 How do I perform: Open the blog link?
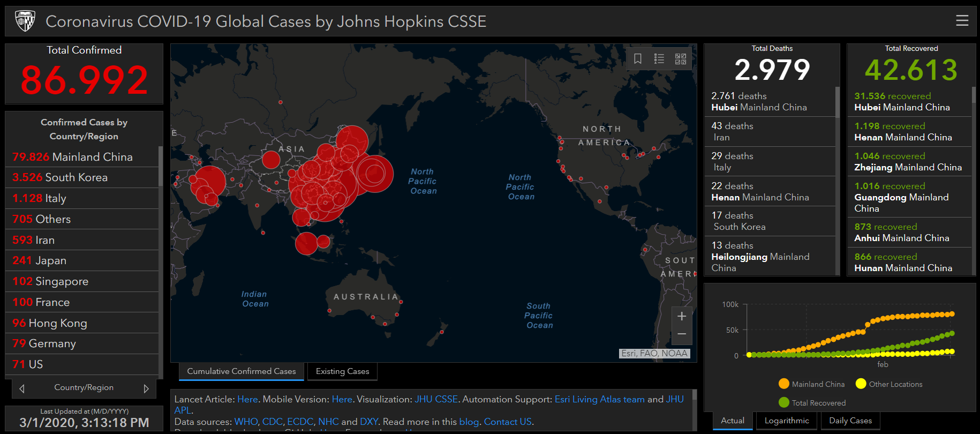[469, 422]
